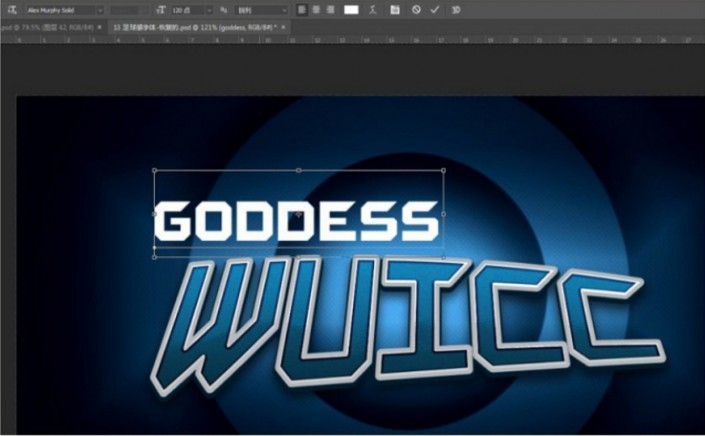The width and height of the screenshot is (705, 436).
Task: Select the goddess 121% document tab
Action: click(x=194, y=27)
